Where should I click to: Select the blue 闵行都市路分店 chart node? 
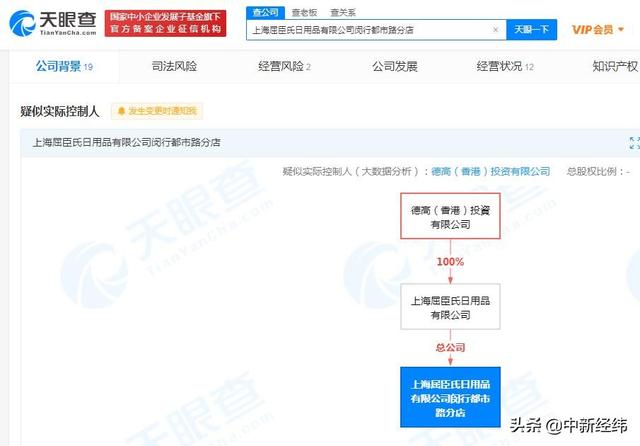click(x=450, y=397)
